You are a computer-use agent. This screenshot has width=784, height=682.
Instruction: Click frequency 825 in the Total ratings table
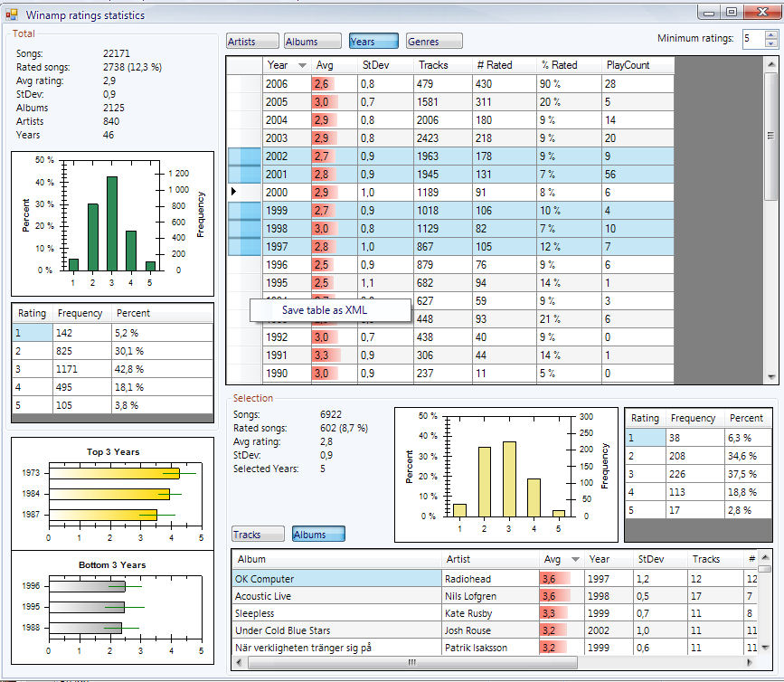tap(82, 351)
